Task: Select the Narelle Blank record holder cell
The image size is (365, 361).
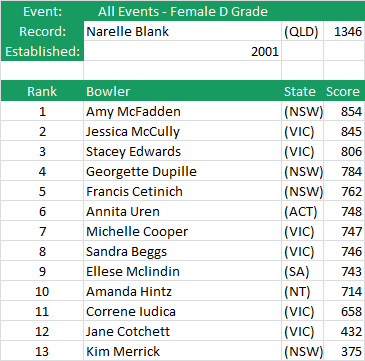Action: 182,31
